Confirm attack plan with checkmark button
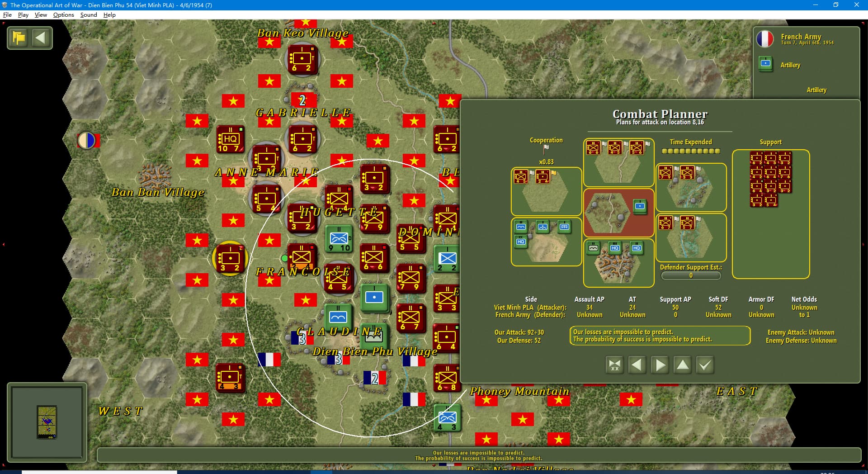Viewport: 868px width, 474px height. 705,365
